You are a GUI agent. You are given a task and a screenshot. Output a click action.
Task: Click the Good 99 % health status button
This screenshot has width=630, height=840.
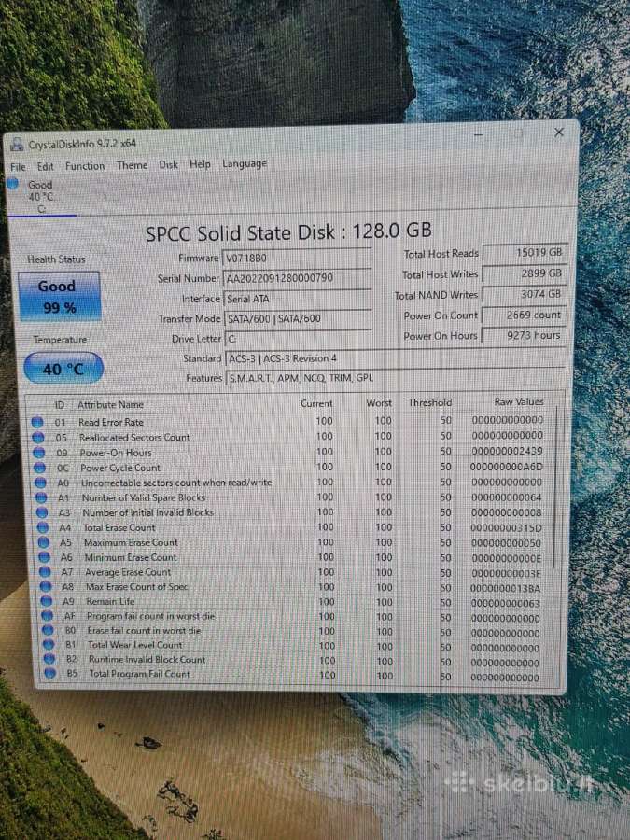(x=59, y=296)
